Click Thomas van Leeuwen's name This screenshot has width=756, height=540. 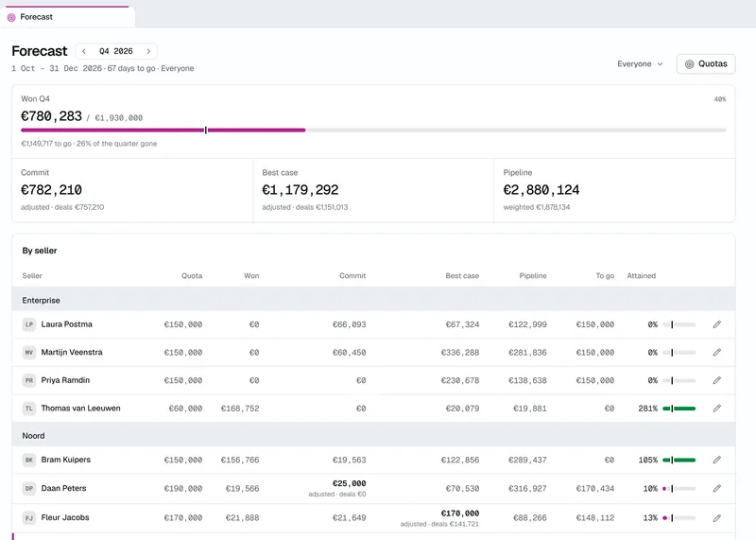80,409
